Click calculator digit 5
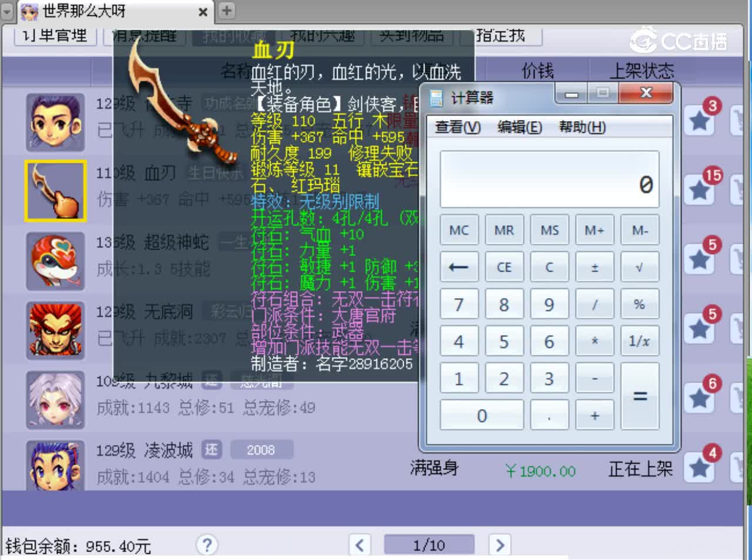 tap(504, 342)
